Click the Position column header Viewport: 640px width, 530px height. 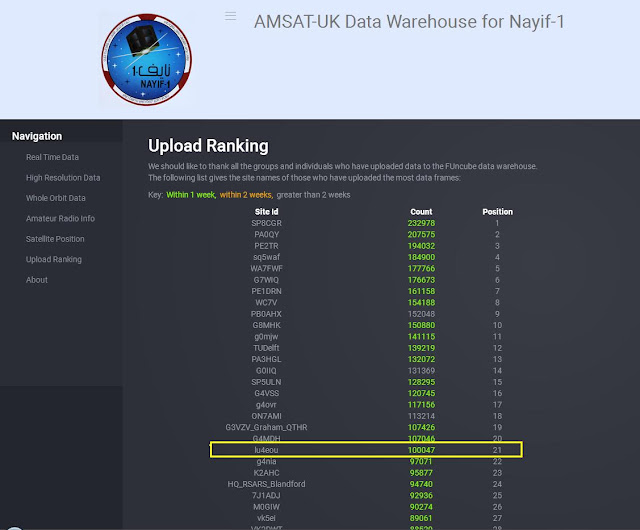498,212
